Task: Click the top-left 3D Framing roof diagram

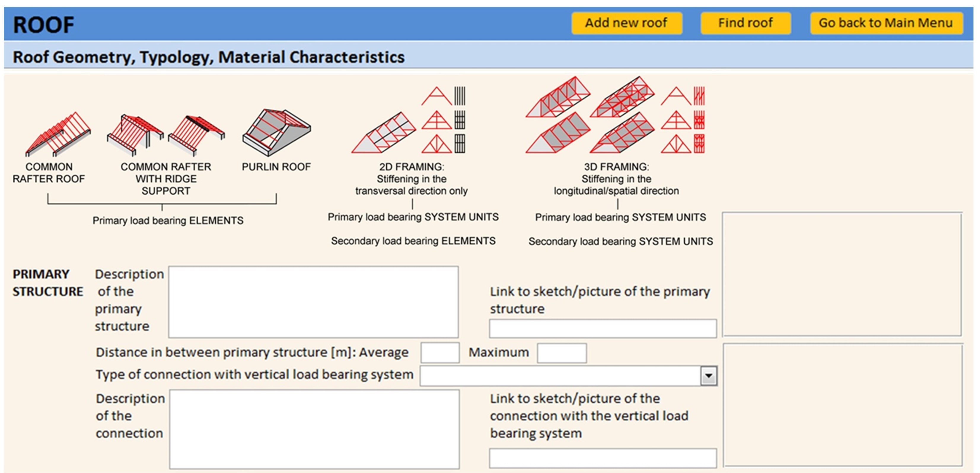Action: (x=558, y=97)
